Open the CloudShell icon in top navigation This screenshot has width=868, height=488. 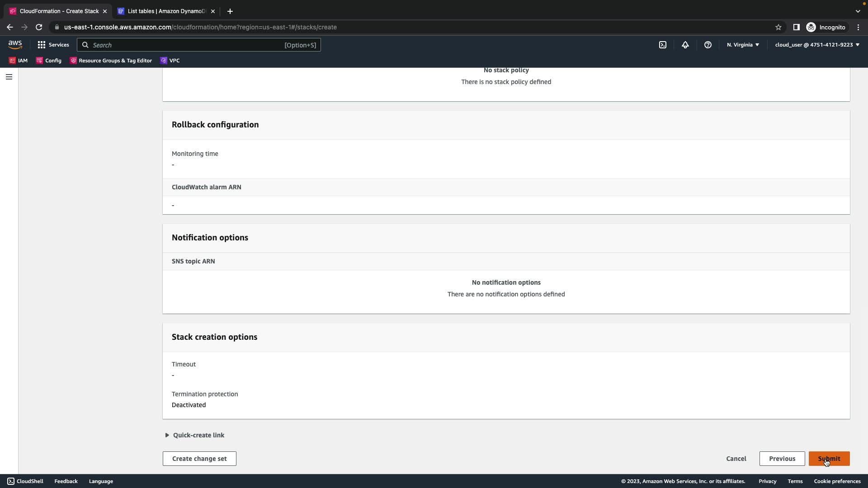point(662,45)
